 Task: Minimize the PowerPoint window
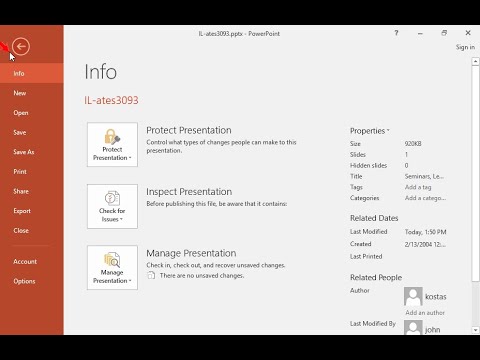(x=420, y=33)
